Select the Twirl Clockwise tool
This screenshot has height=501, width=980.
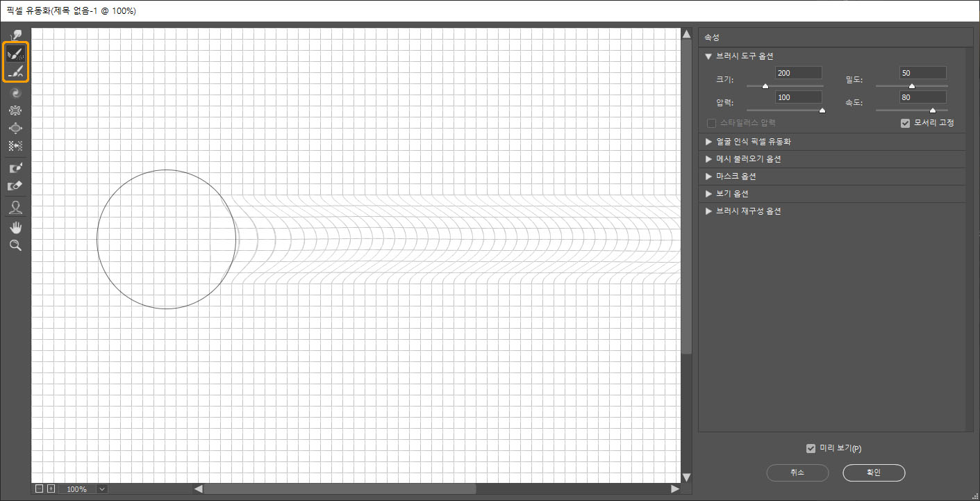click(15, 92)
